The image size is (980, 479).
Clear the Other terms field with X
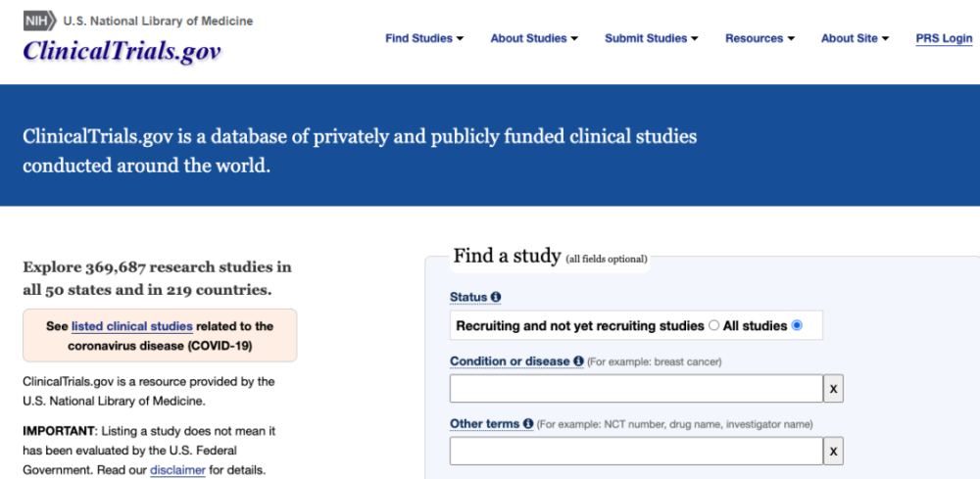833,452
